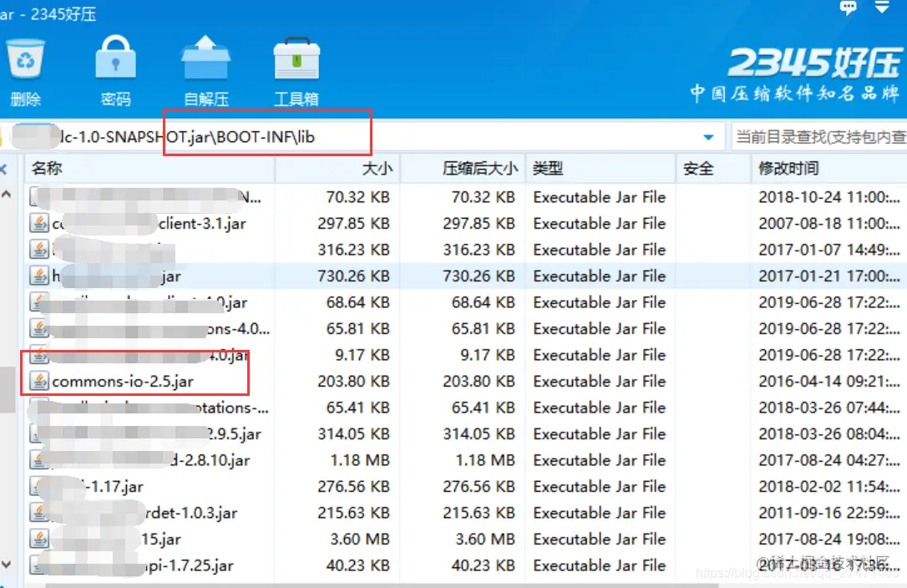Viewport: 907px width, 588px height.
Task: Select the file ending in client-3.1.jar
Action: coord(149,223)
